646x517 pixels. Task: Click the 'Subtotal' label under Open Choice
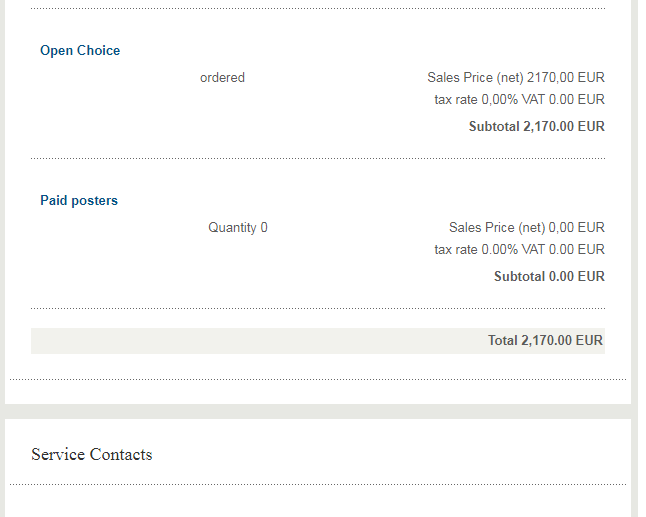point(494,127)
